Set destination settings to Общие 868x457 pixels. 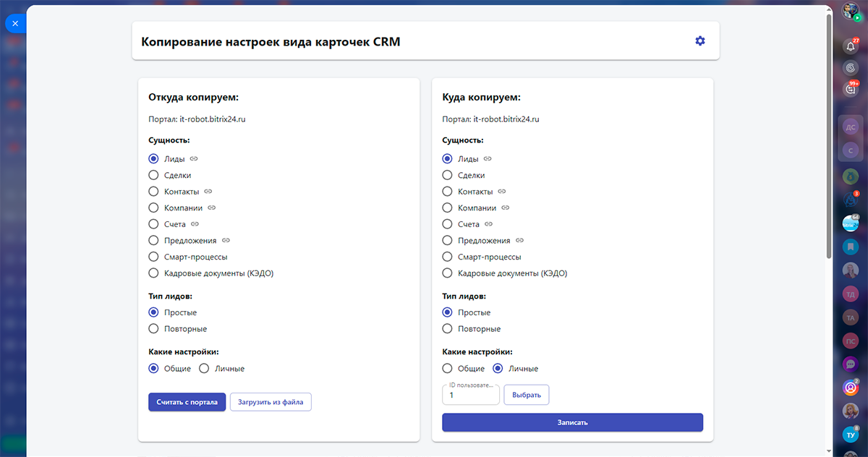[447, 369]
